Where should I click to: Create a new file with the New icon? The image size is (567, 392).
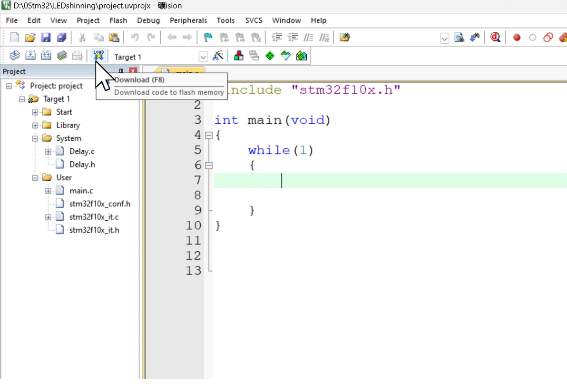tap(14, 37)
